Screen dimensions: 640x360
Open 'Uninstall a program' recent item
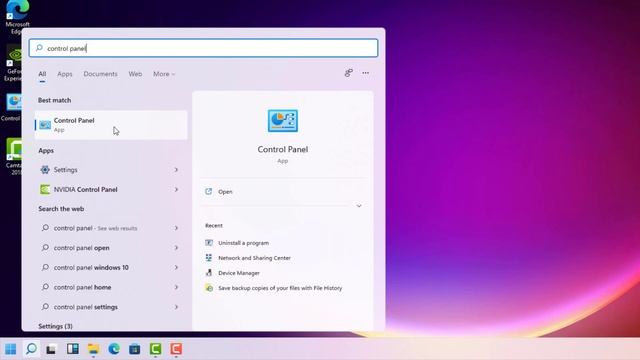243,243
